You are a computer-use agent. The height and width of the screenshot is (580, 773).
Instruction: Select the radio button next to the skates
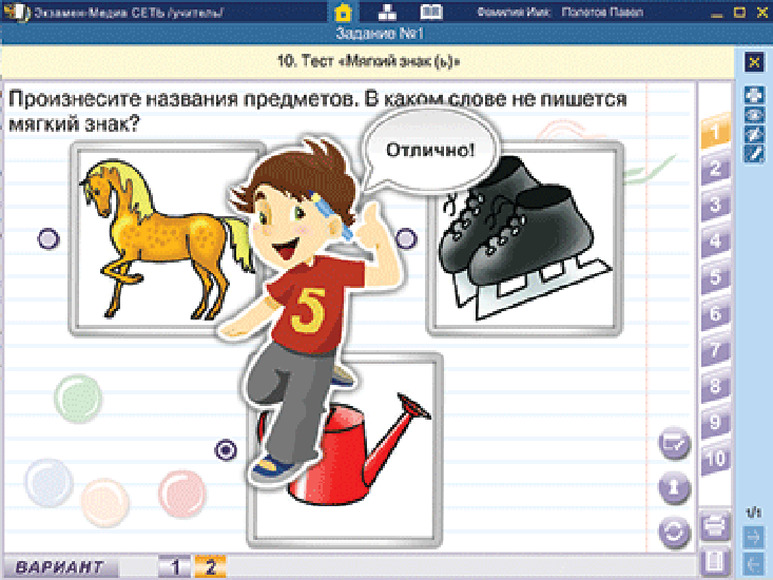coord(406,239)
